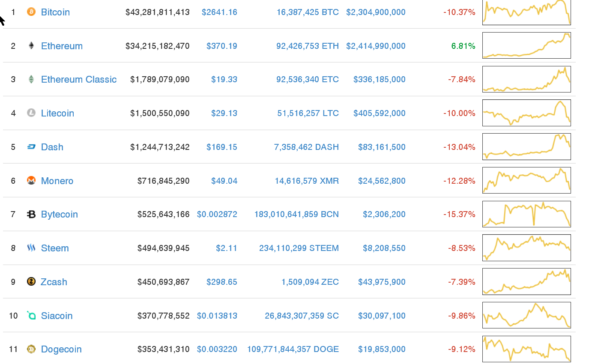The width and height of the screenshot is (589, 364).
Task: Select the Monero logo icon
Action: click(30, 181)
